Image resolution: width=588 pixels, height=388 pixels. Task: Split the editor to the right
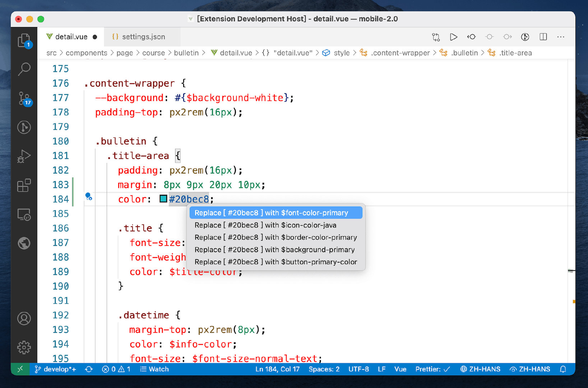(543, 37)
